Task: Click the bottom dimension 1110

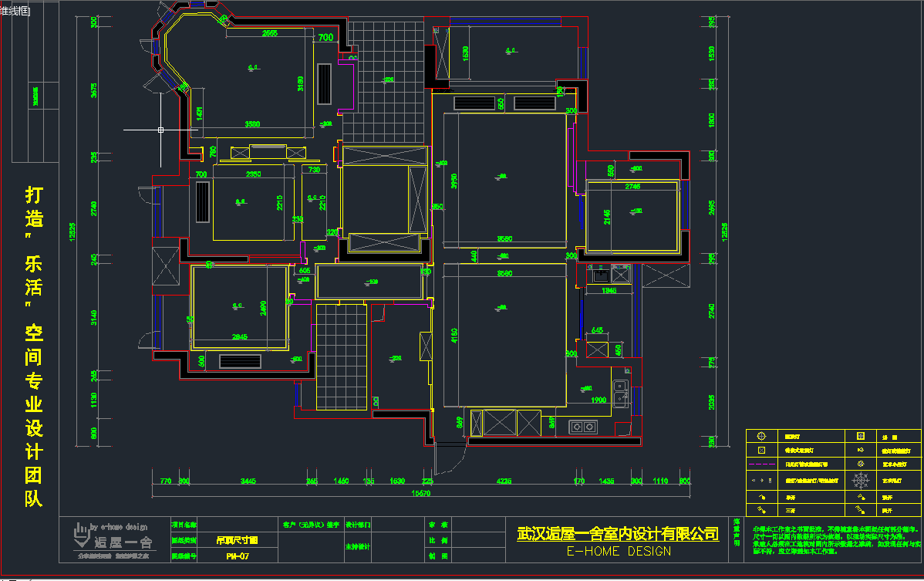Action: 660,481
